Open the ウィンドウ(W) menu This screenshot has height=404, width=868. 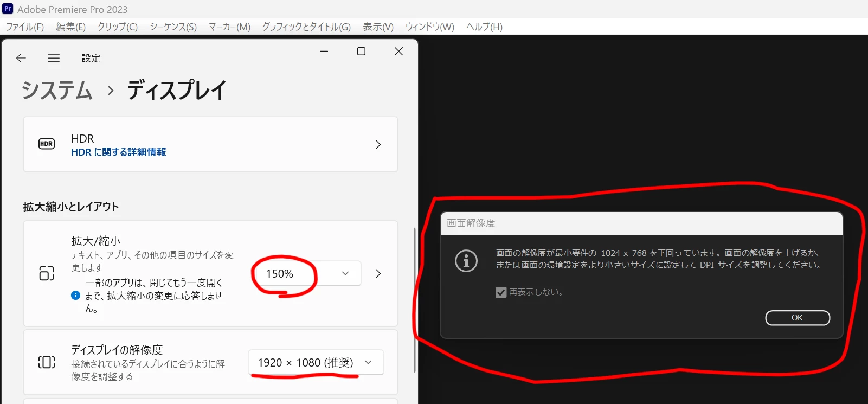coord(430,27)
